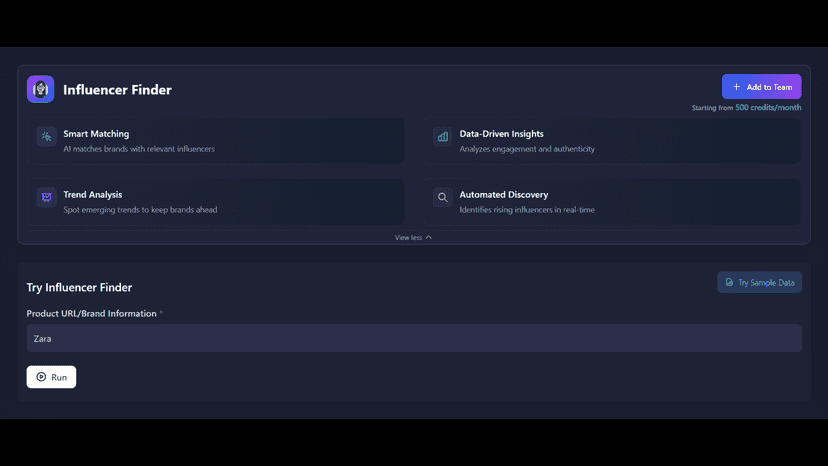Click the Automated Discovery magnifier icon
This screenshot has height=466, width=828.
point(443,197)
